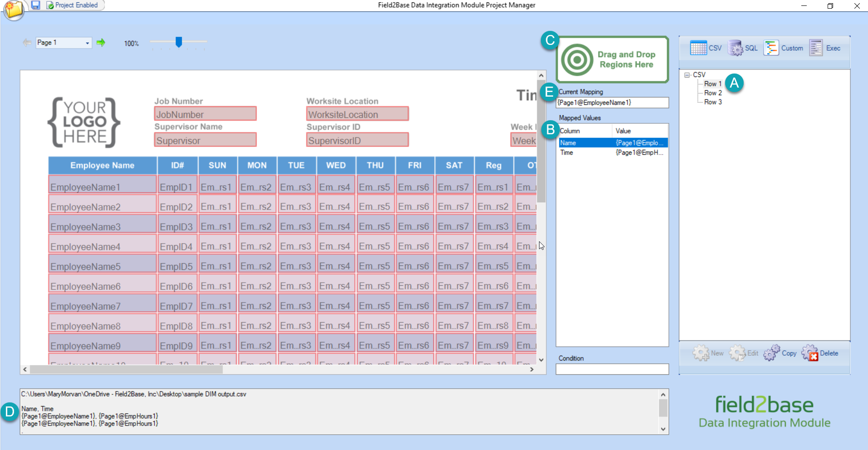Select the EmpID1 region

tap(177, 185)
